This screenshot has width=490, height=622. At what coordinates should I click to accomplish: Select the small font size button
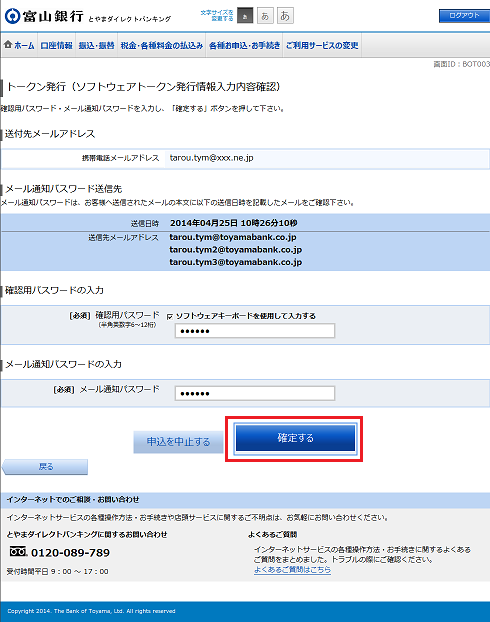tap(245, 16)
